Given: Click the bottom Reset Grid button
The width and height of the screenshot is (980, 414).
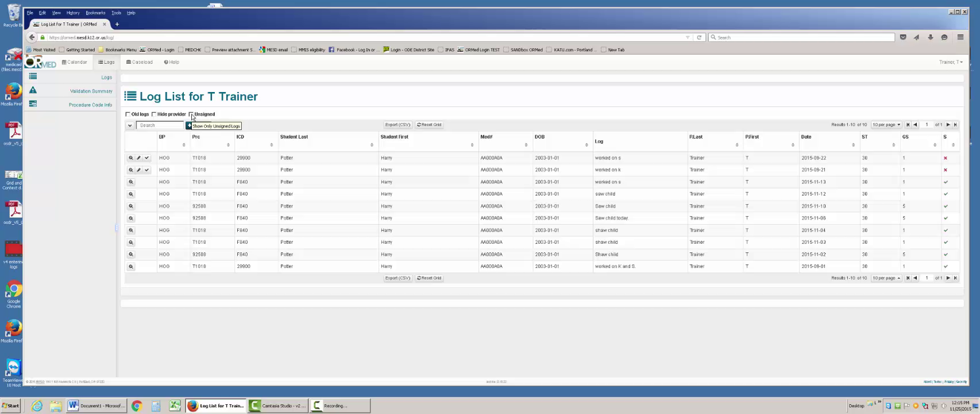Looking at the screenshot, I should 429,278.
